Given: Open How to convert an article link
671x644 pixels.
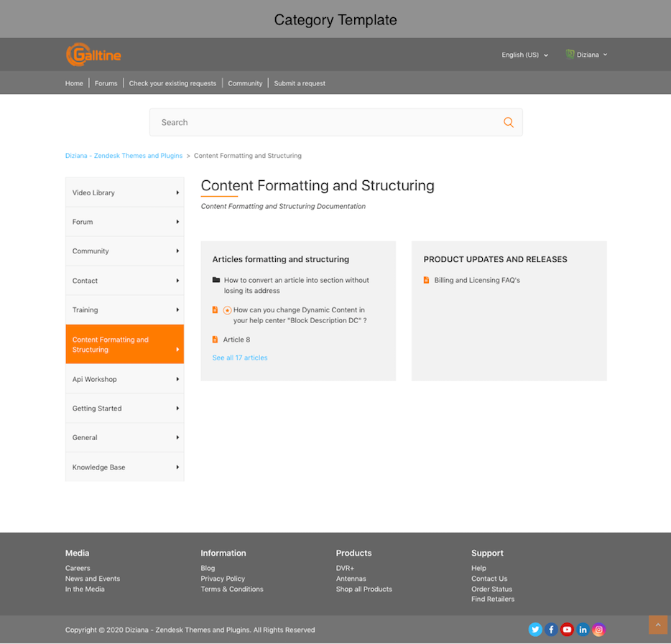Looking at the screenshot, I should (x=296, y=285).
